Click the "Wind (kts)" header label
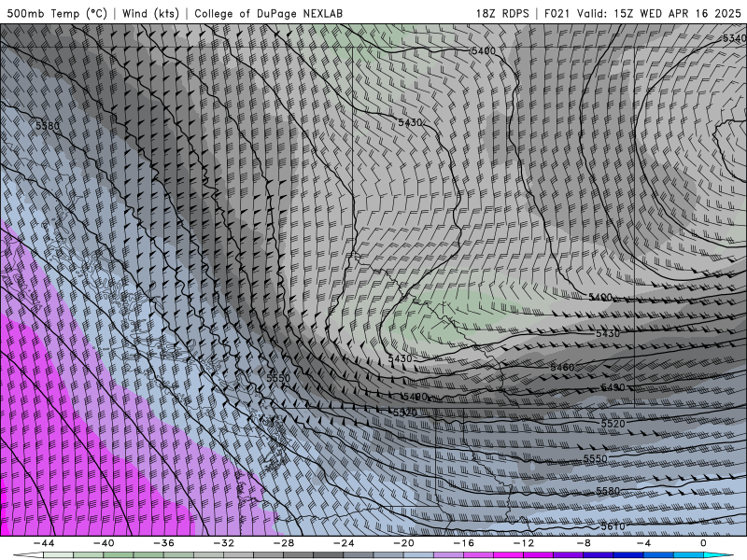 click(150, 13)
